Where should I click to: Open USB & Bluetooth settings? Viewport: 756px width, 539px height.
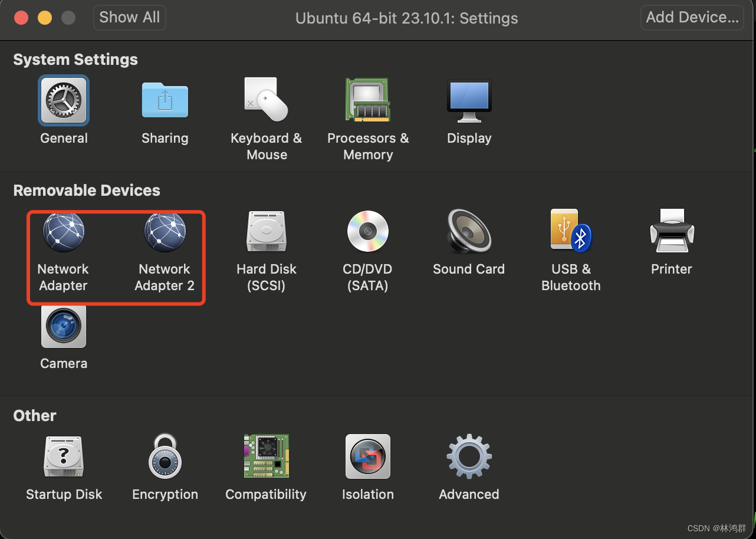571,231
